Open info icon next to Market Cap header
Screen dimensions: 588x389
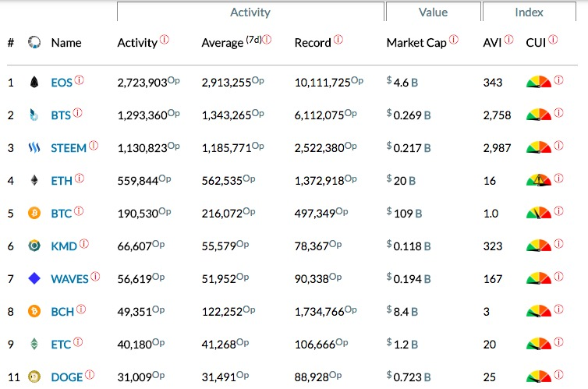coord(453,39)
